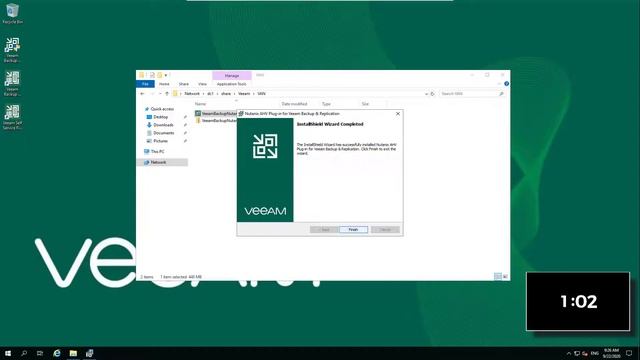Viewport: 640px width, 360px height.
Task: Sort files by the Name column
Action: pyautogui.click(x=200, y=104)
